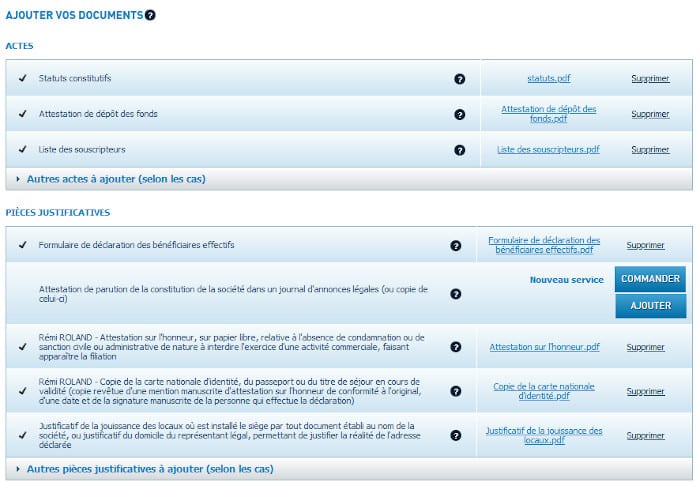Show help for Attestation sur l'honneur row
The image size is (700, 482).
coord(456,347)
